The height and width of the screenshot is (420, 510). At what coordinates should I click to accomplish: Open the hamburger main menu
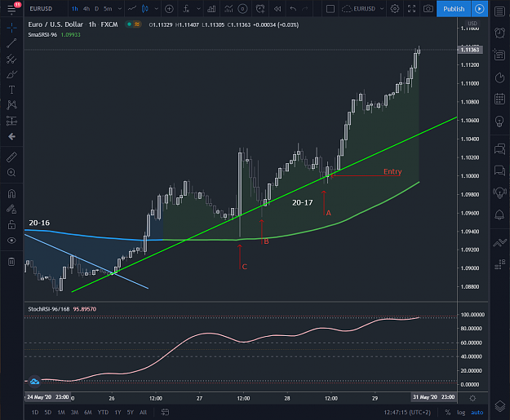pos(11,9)
